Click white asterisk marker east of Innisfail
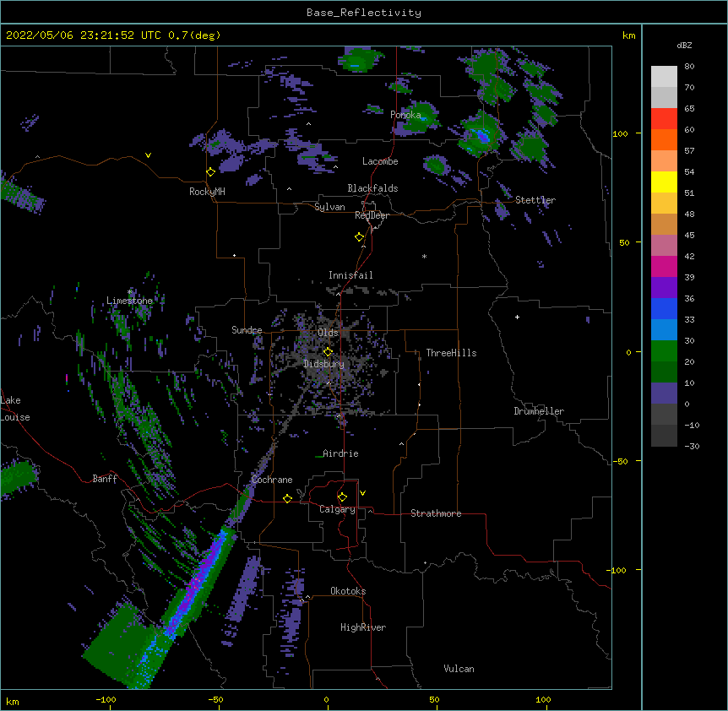 tap(424, 256)
